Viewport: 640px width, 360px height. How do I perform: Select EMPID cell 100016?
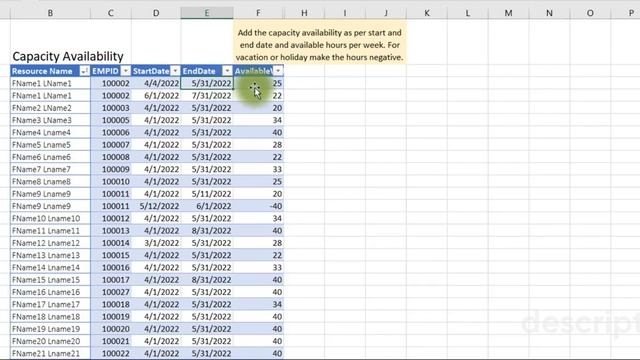pos(111,267)
